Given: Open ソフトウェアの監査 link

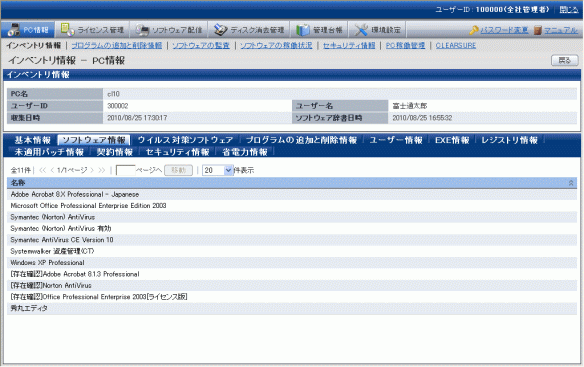Looking at the screenshot, I should [201, 45].
